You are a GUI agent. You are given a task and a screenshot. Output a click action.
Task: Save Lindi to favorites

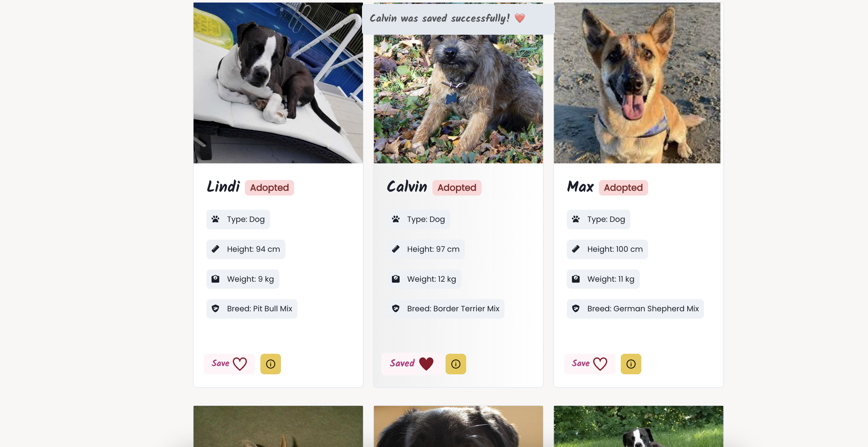[x=229, y=364]
